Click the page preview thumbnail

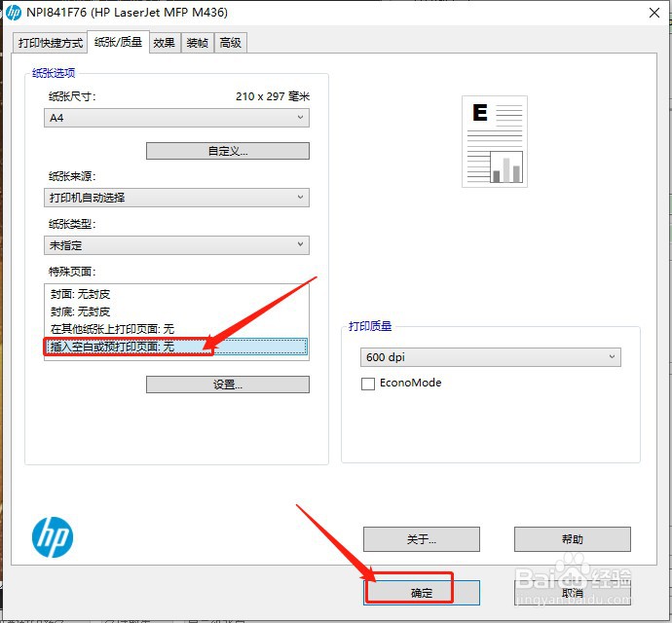click(x=495, y=142)
